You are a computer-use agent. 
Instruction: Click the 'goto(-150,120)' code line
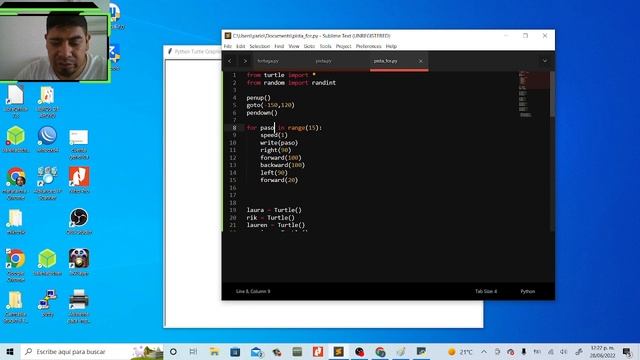pyautogui.click(x=270, y=105)
